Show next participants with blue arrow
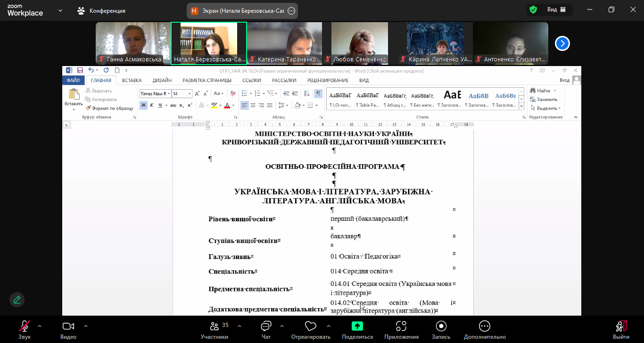 [562, 43]
